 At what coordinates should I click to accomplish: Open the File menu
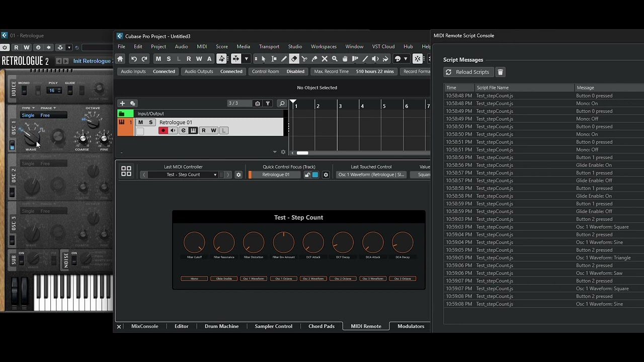pos(121,47)
